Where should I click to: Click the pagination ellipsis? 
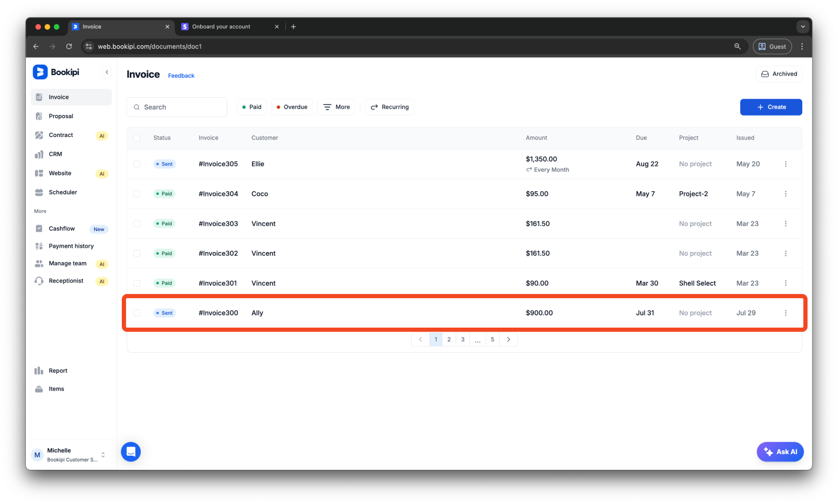point(478,340)
